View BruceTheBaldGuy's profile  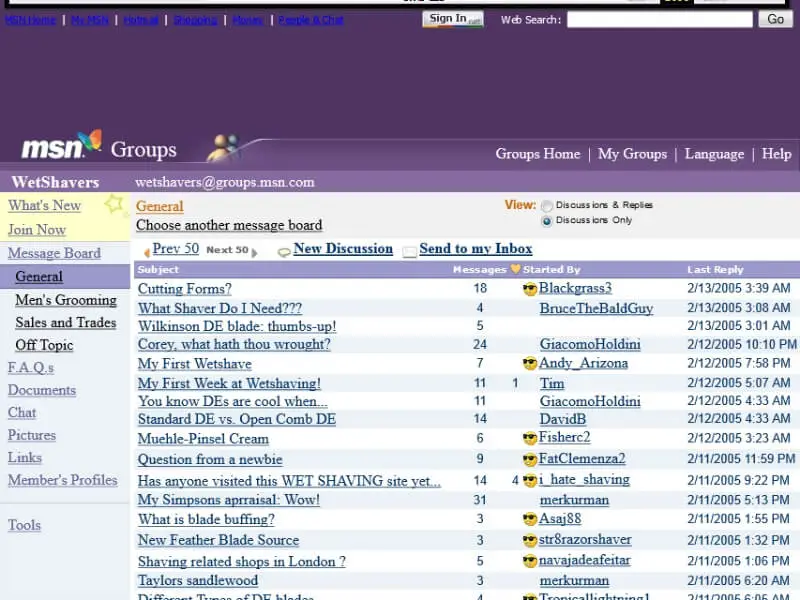pyautogui.click(x=596, y=308)
